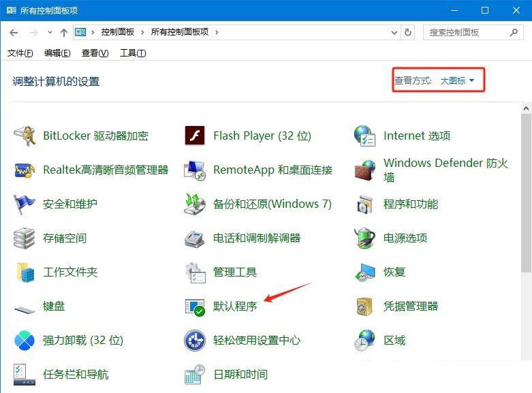Click the 控制面板 breadcrumb
Screen dimensions: 532x393
point(118,32)
